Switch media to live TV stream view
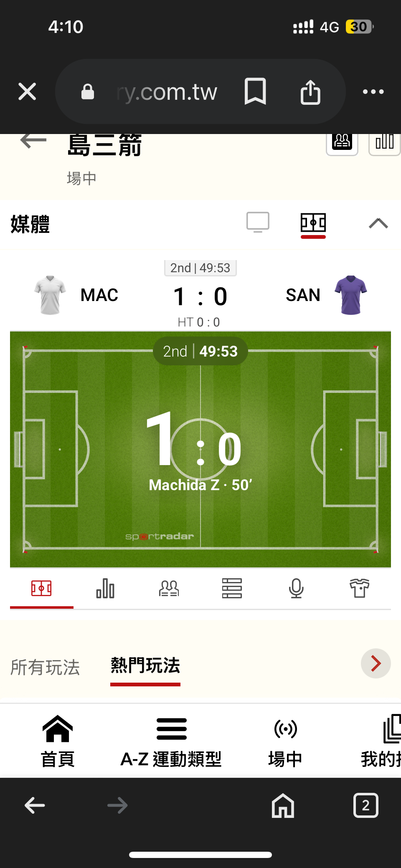The width and height of the screenshot is (401, 868). [x=258, y=223]
